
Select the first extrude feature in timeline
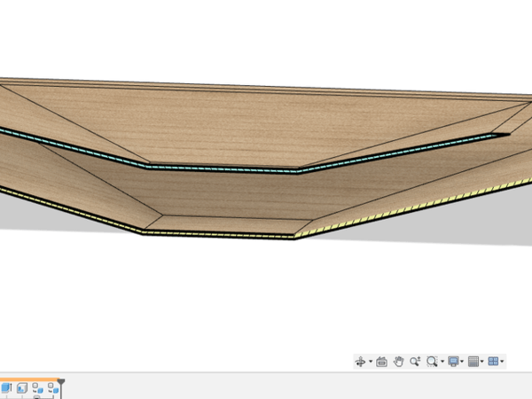click(x=6, y=387)
